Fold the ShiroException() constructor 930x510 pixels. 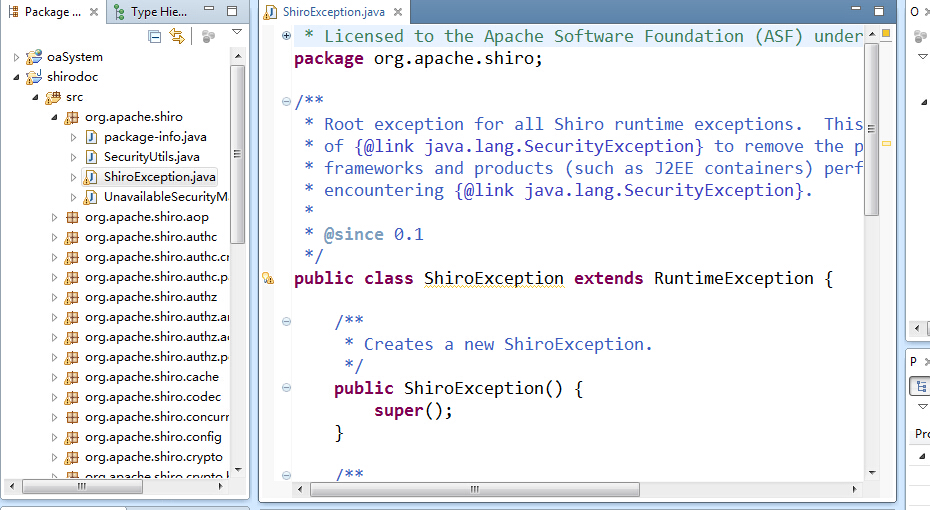[286, 388]
